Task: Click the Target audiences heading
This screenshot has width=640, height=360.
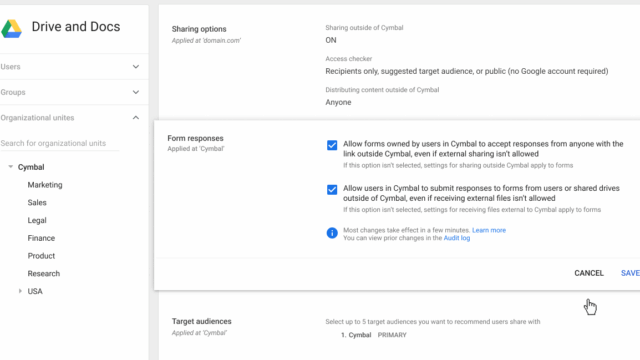Action: (x=201, y=321)
